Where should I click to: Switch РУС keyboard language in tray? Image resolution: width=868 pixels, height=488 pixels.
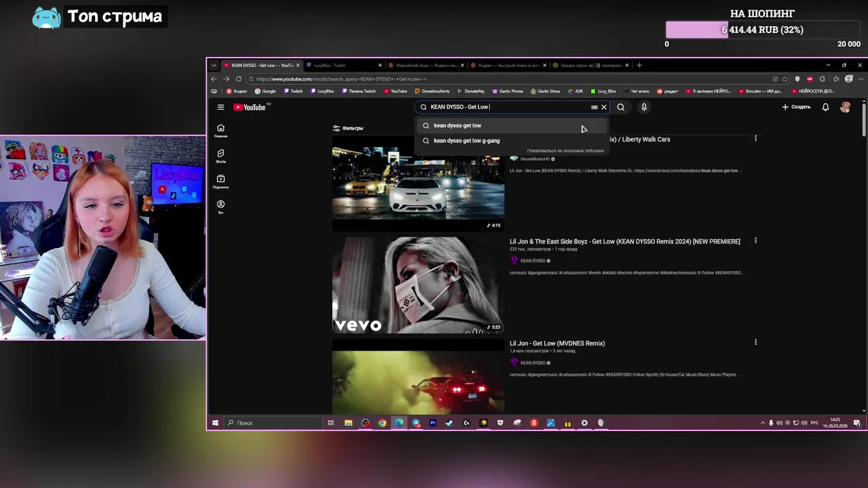pyautogui.click(x=814, y=423)
